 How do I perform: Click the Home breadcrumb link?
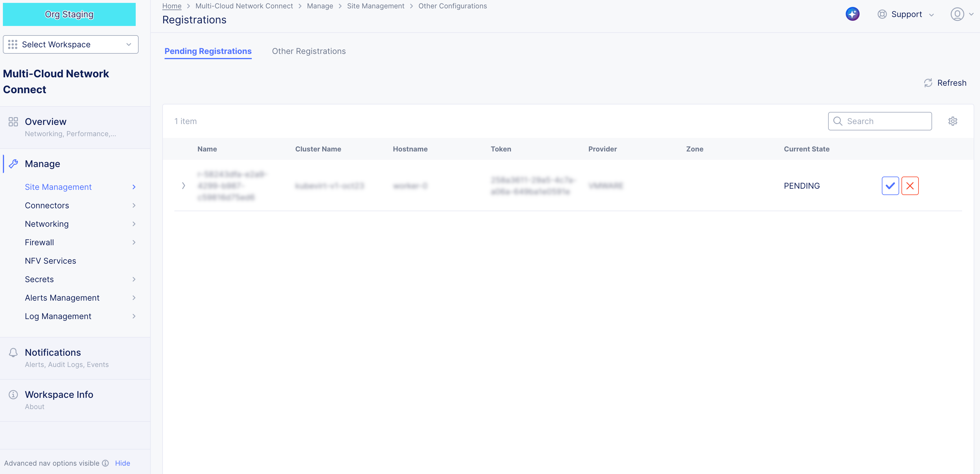[172, 6]
